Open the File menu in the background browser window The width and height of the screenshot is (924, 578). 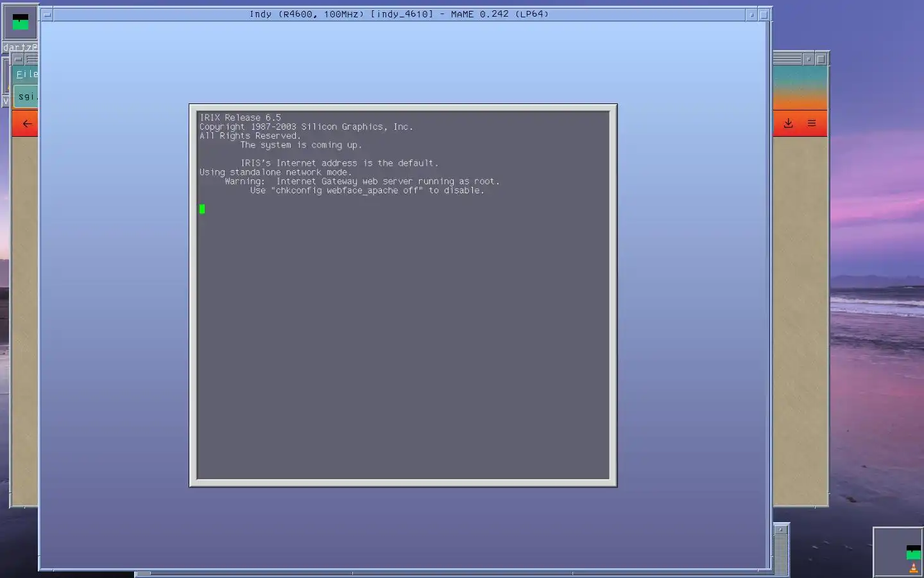(26, 74)
